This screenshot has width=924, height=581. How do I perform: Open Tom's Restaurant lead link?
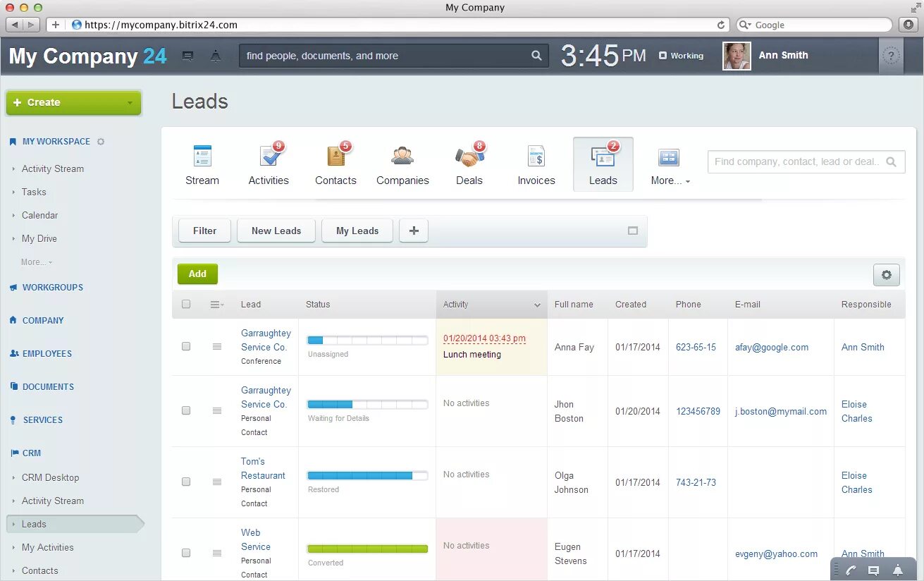point(263,468)
